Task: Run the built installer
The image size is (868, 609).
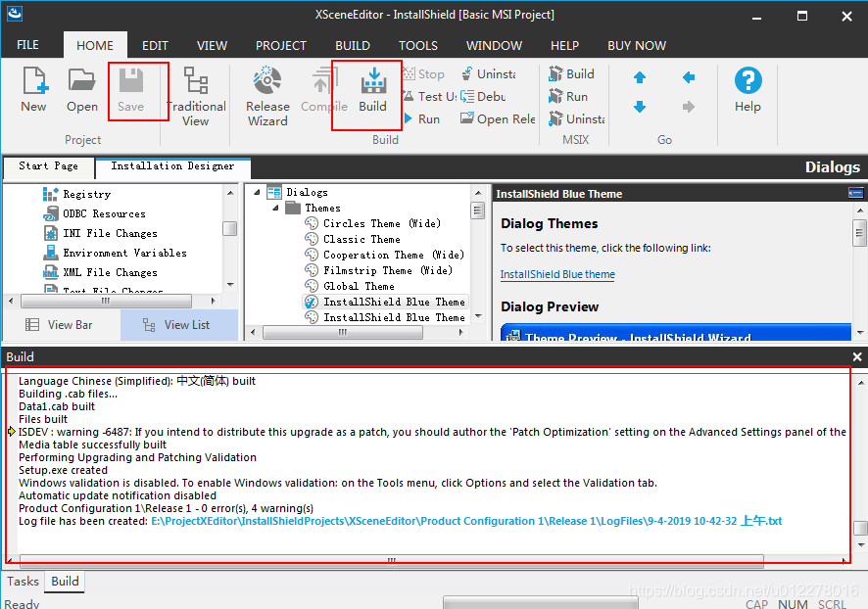Action: pyautogui.click(x=422, y=118)
